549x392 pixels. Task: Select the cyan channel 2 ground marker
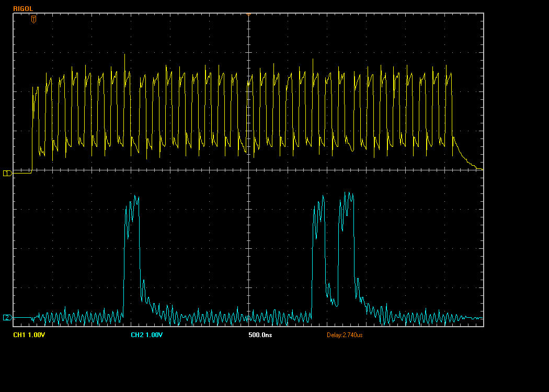click(x=7, y=317)
